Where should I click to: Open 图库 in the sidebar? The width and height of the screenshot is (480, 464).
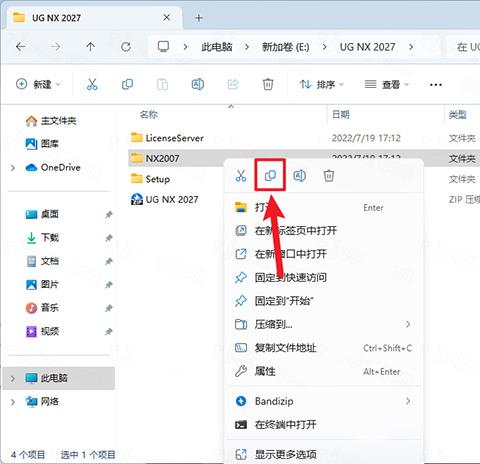[42, 144]
